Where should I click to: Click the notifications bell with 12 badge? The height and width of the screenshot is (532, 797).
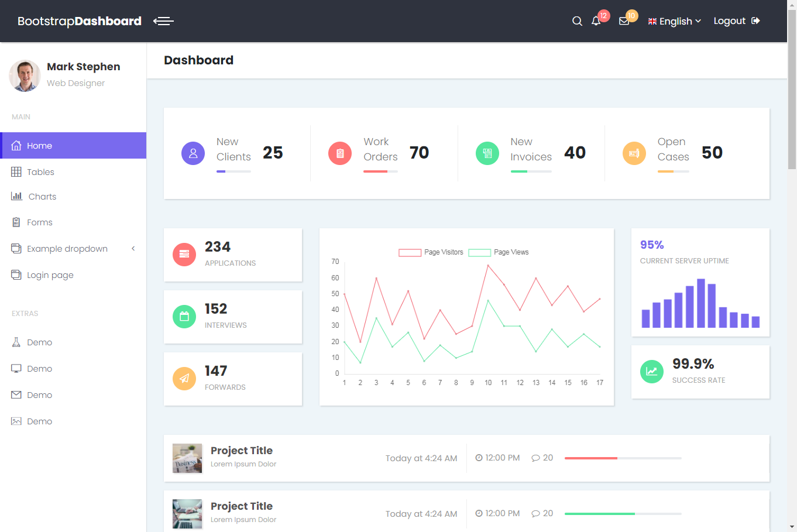tap(596, 21)
